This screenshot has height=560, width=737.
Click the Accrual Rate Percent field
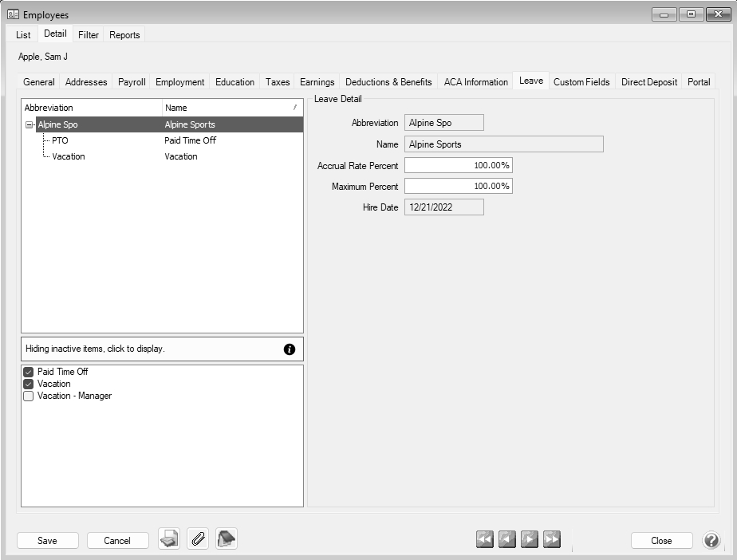[458, 165]
